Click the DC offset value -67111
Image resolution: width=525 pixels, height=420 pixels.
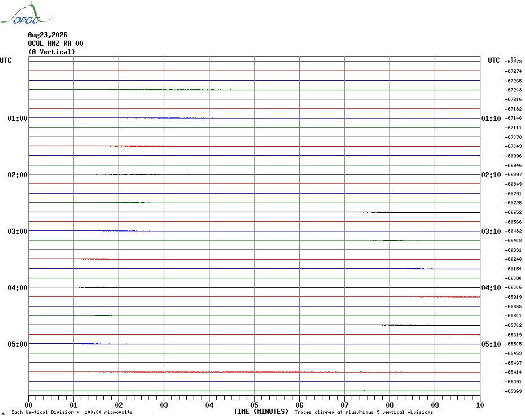coord(513,128)
